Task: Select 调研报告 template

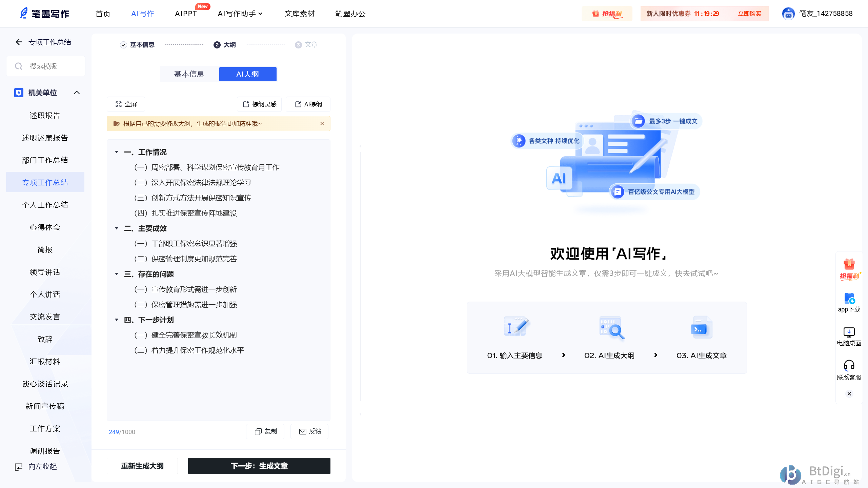Action: click(45, 451)
